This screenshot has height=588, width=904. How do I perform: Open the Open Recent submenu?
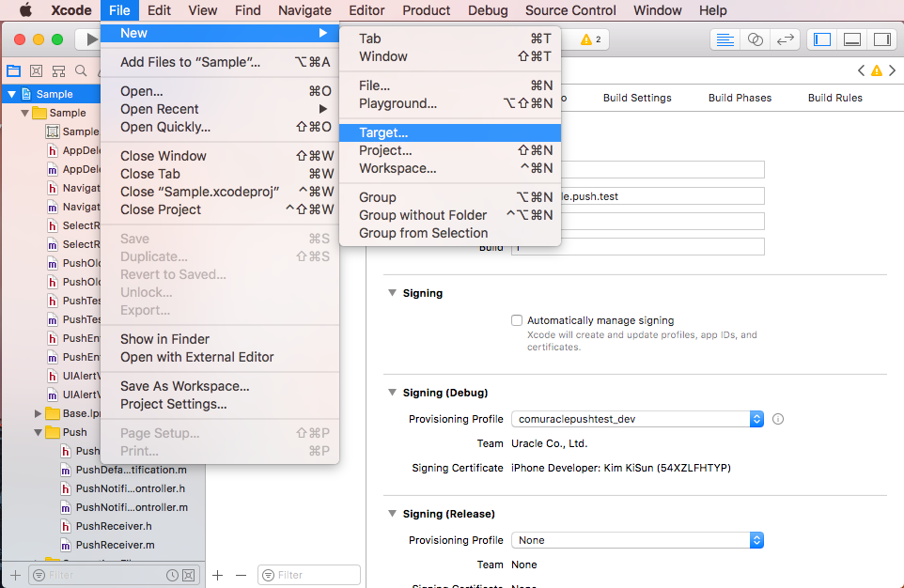[x=220, y=109]
